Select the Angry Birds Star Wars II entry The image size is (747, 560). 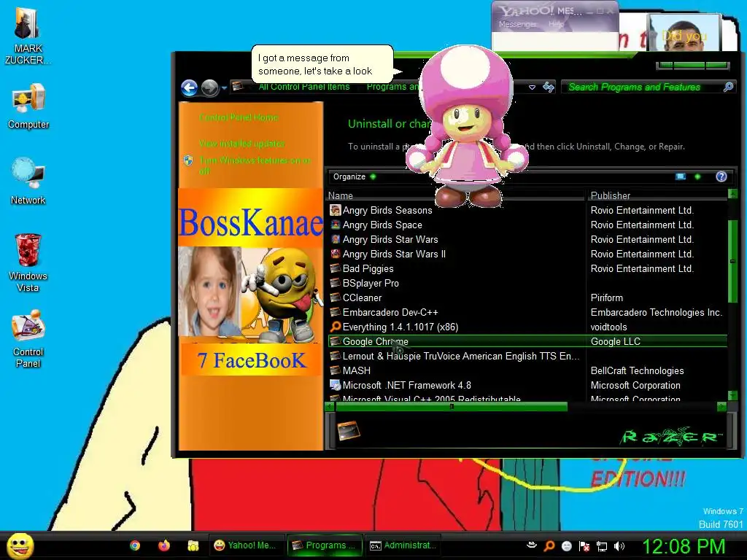click(x=527, y=254)
